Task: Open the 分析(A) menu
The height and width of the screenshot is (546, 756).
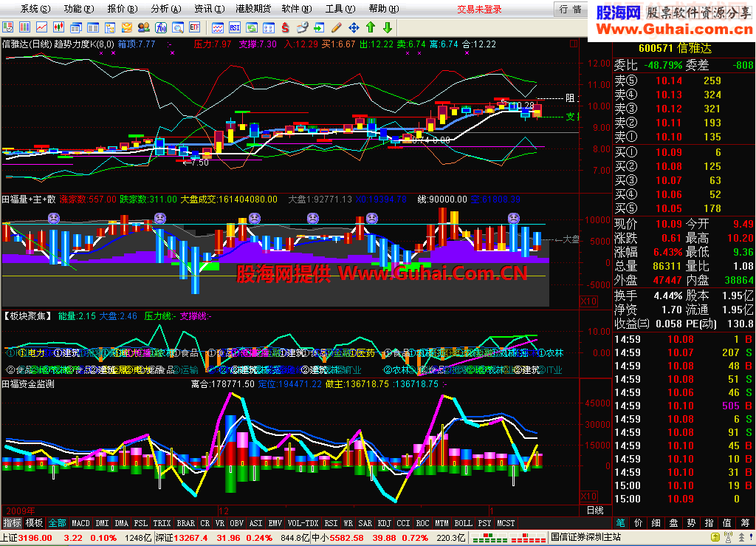Action: tap(165, 9)
